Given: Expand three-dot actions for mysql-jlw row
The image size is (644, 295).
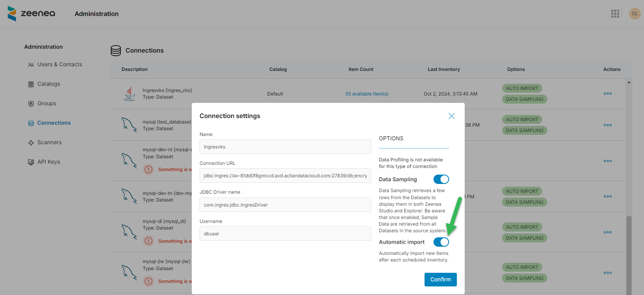Looking at the screenshot, I should coord(607,273).
